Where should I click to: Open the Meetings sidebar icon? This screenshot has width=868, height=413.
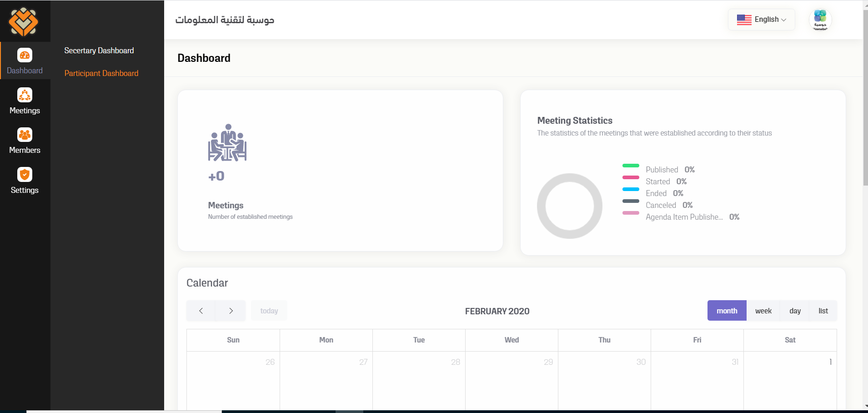click(x=25, y=95)
